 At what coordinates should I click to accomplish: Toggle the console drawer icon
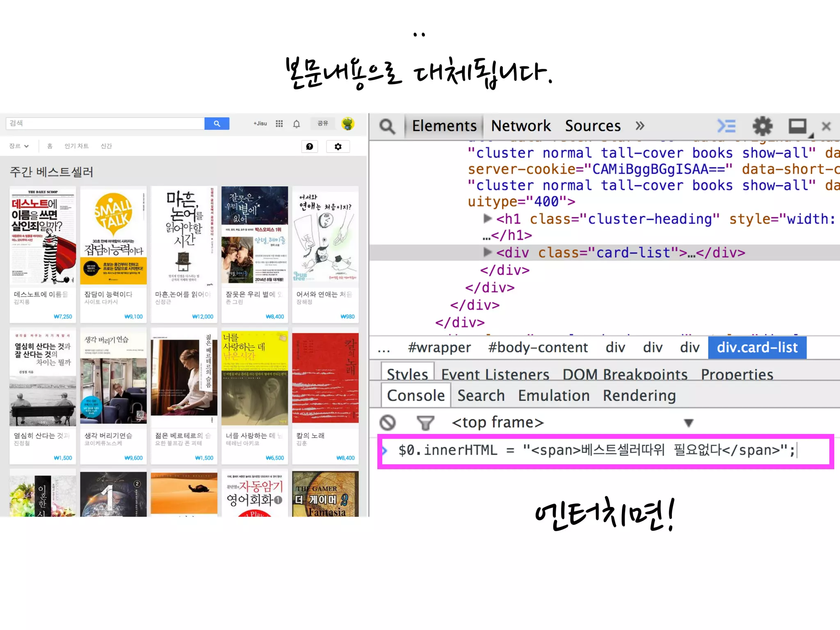click(x=726, y=126)
